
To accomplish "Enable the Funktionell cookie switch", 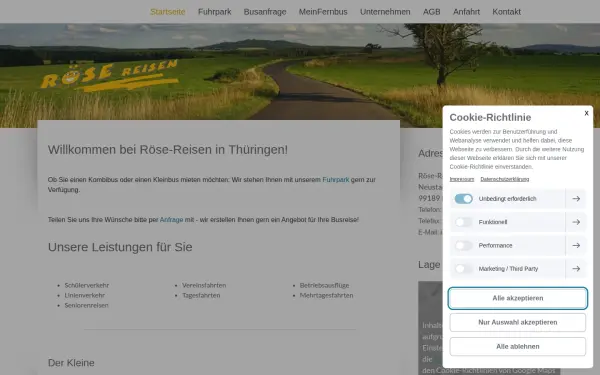I will click(463, 222).
